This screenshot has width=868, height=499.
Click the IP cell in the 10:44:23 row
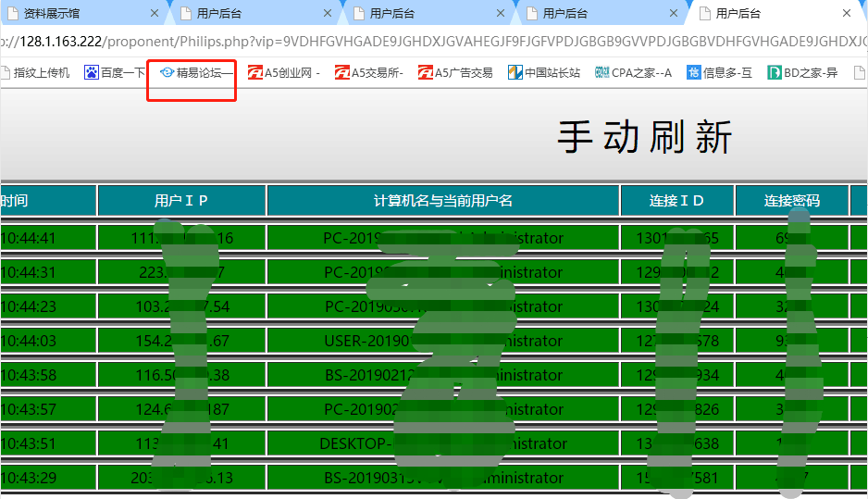coord(181,306)
